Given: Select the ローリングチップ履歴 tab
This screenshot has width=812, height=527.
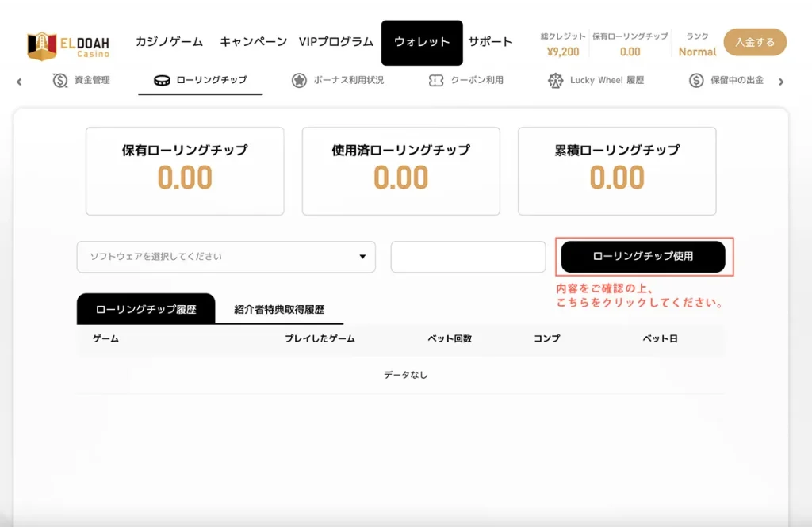Looking at the screenshot, I should 146,309.
